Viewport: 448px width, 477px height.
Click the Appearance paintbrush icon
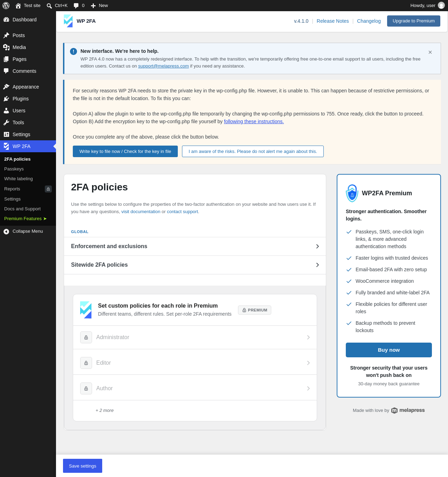6,87
